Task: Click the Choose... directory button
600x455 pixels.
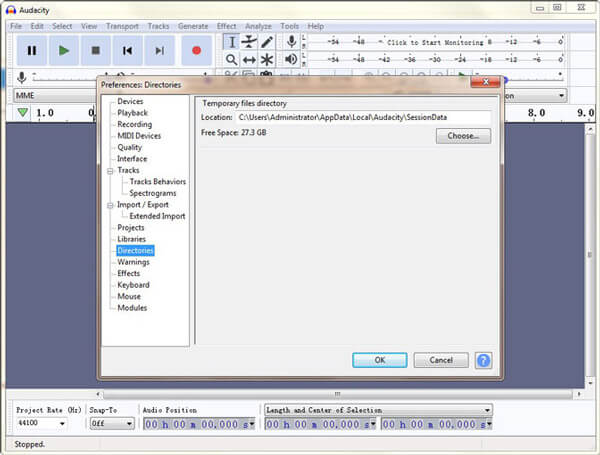Action: 463,136
